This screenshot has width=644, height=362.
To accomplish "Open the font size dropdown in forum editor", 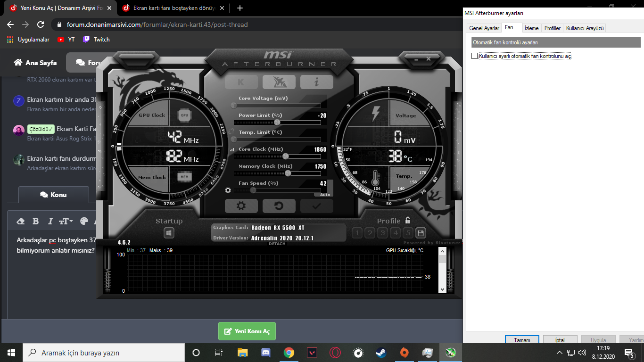I will click(x=66, y=221).
